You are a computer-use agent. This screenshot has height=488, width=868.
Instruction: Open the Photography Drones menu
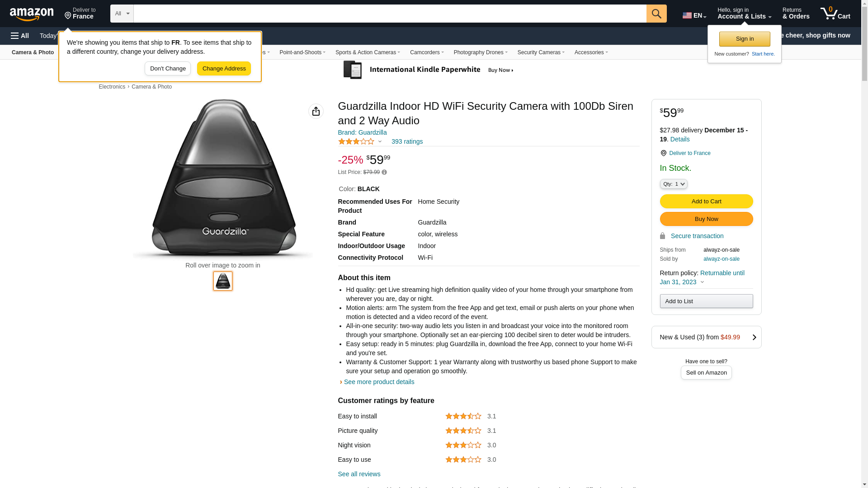pos(481,52)
